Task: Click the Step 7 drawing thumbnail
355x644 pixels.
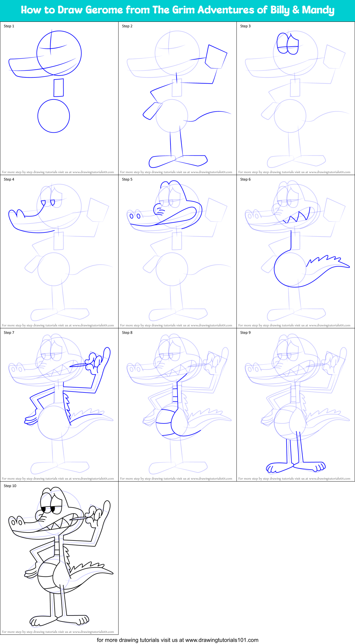Action: (59, 405)
